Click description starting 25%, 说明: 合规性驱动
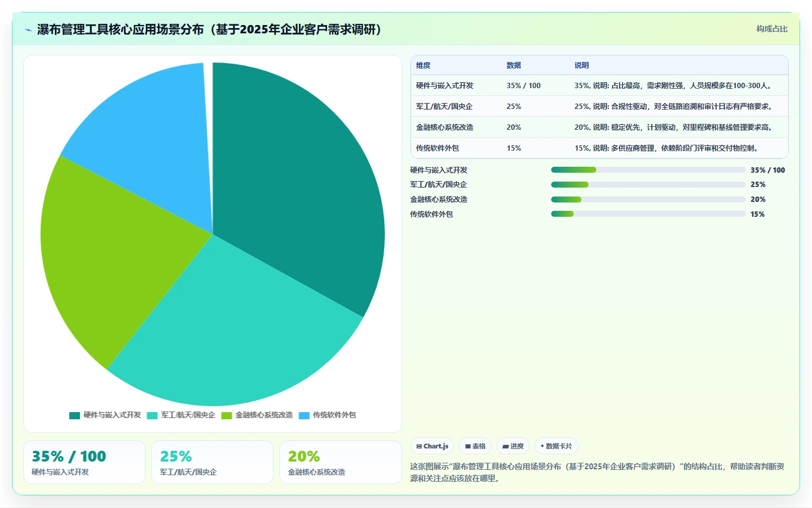Image resolution: width=812 pixels, height=508 pixels. (673, 107)
